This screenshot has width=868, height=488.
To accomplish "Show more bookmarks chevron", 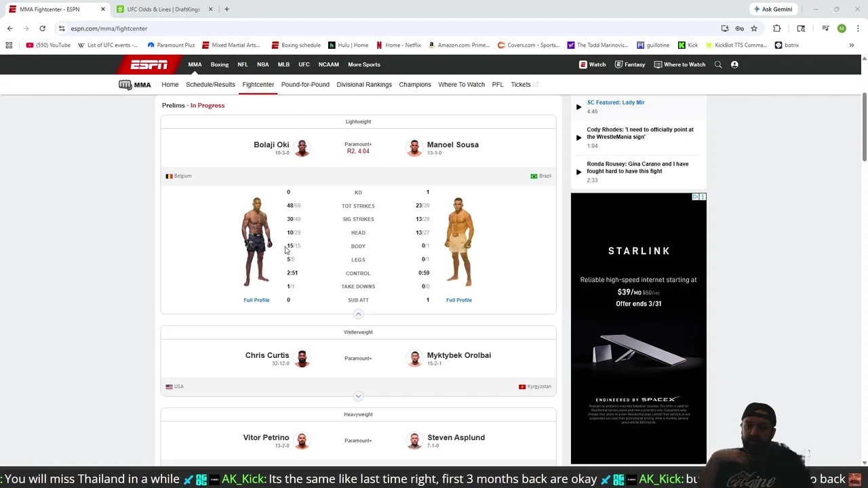I will [x=851, y=45].
